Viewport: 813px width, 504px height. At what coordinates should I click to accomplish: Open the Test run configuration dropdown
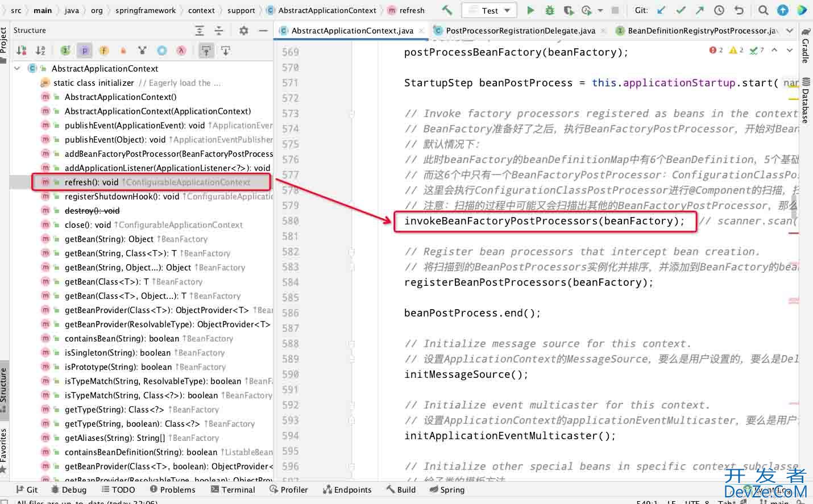point(490,10)
